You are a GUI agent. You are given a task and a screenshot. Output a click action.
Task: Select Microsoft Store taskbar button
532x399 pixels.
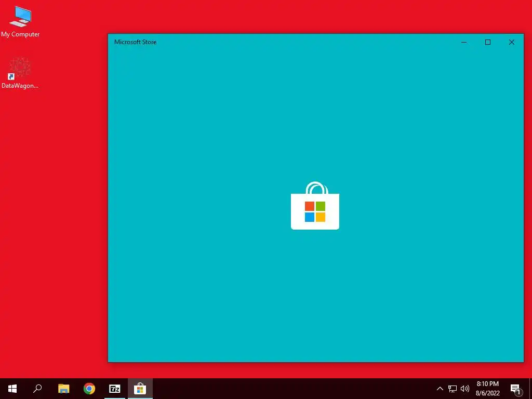pos(140,389)
